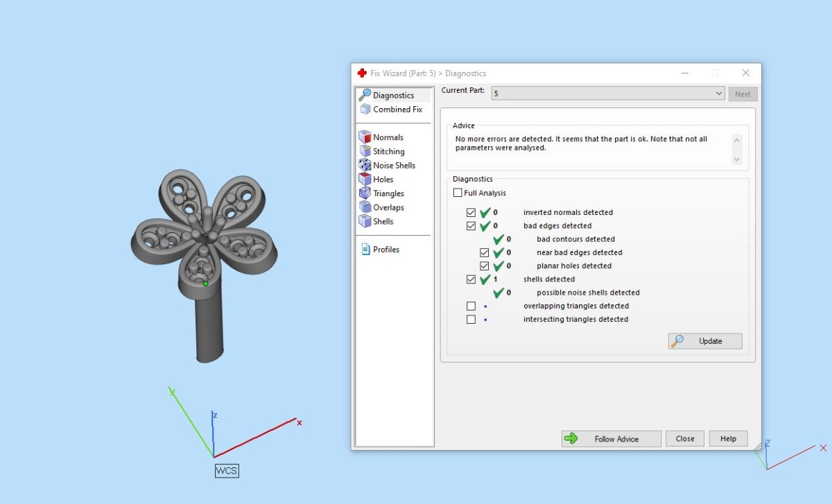
Task: Check the intersecting triangles checkbox
Action: click(x=471, y=320)
